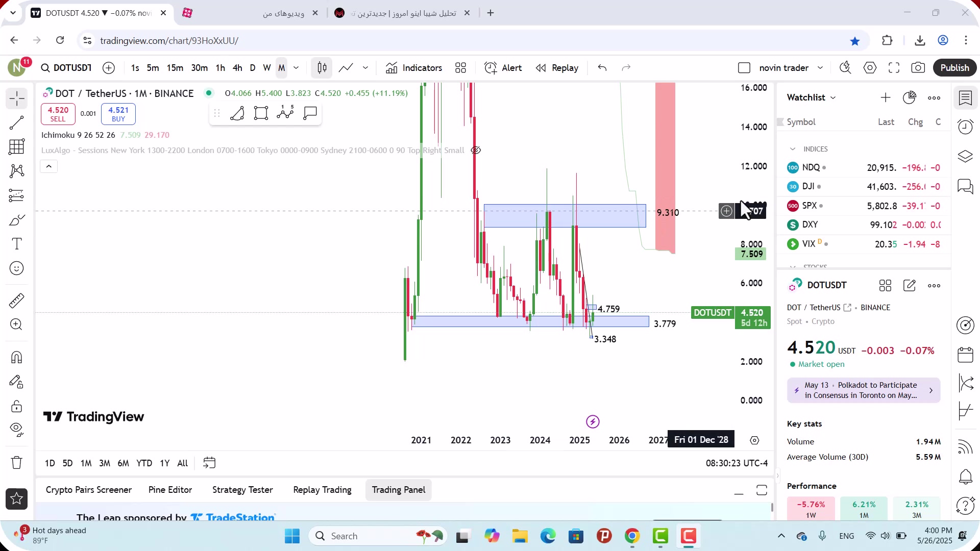980x551 pixels.
Task: Add symbol to compare
Action: click(109, 68)
